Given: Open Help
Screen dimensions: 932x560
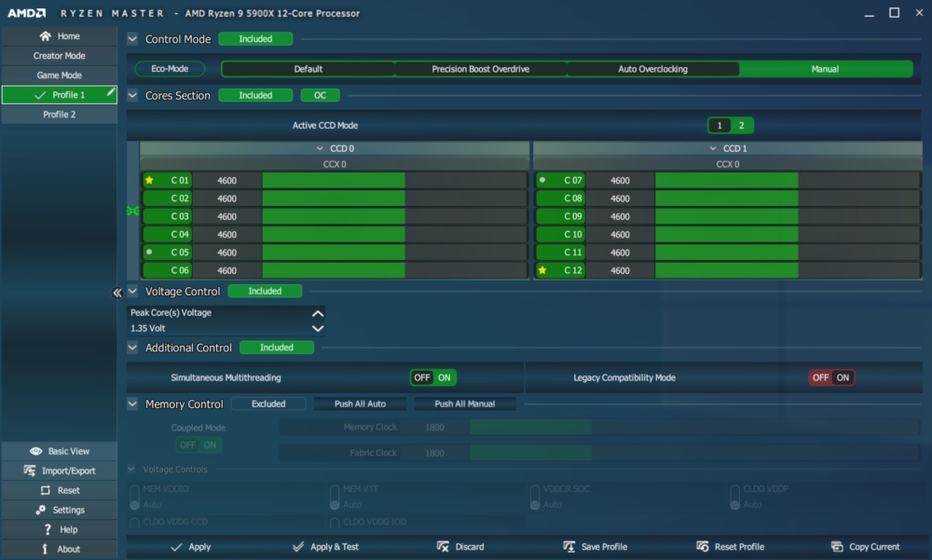Looking at the screenshot, I should [x=59, y=529].
